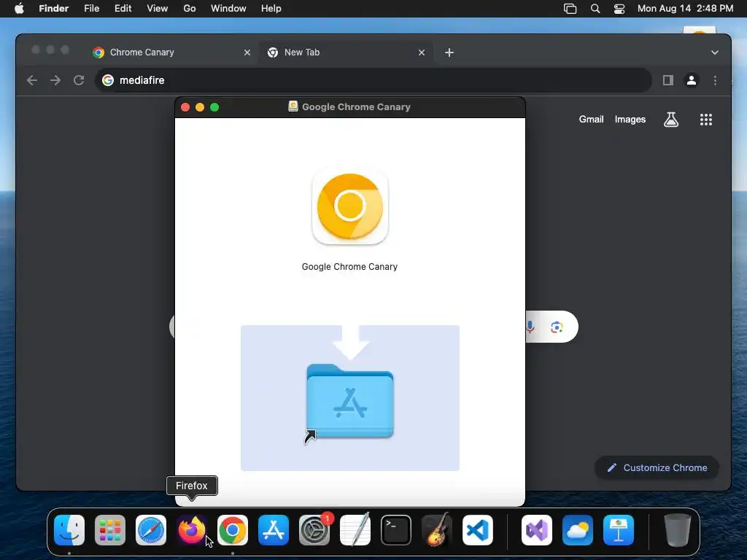
Task: Close the Chrome Canary tab
Action: click(247, 52)
